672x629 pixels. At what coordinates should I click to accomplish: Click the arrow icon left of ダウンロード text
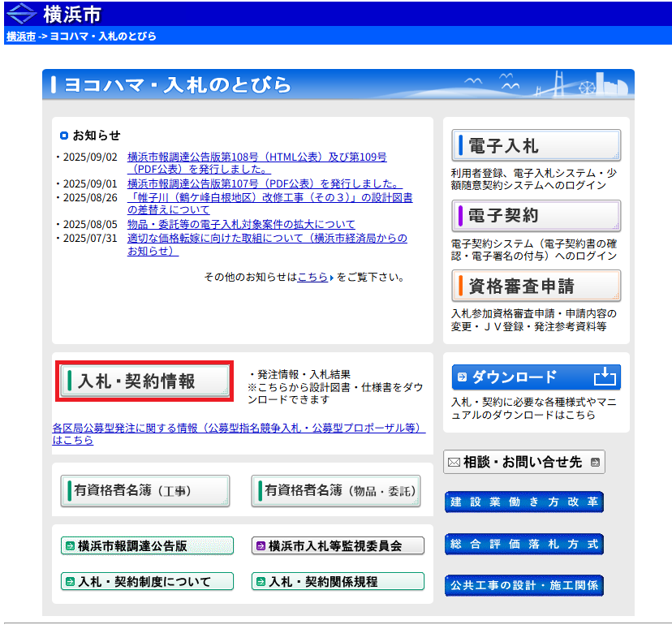coord(462,377)
